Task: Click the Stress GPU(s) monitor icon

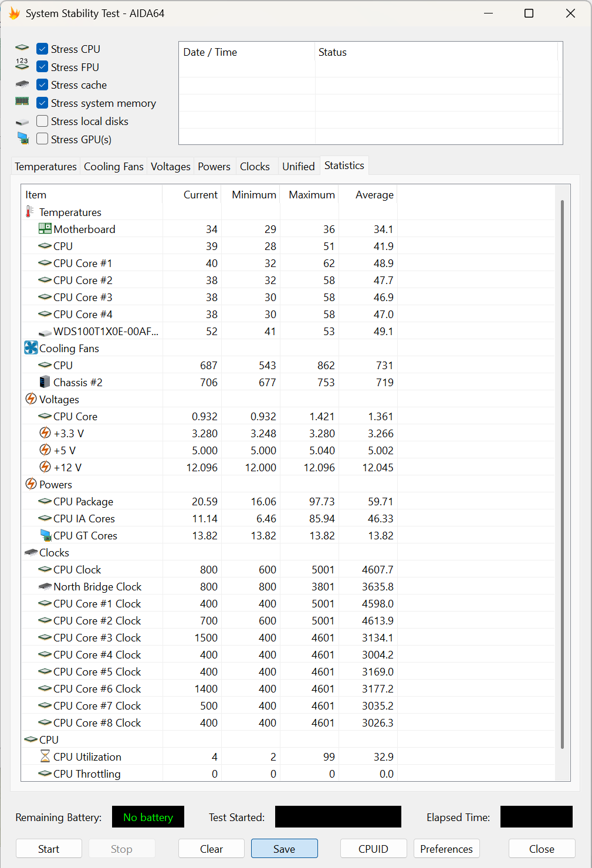Action: coord(23,139)
